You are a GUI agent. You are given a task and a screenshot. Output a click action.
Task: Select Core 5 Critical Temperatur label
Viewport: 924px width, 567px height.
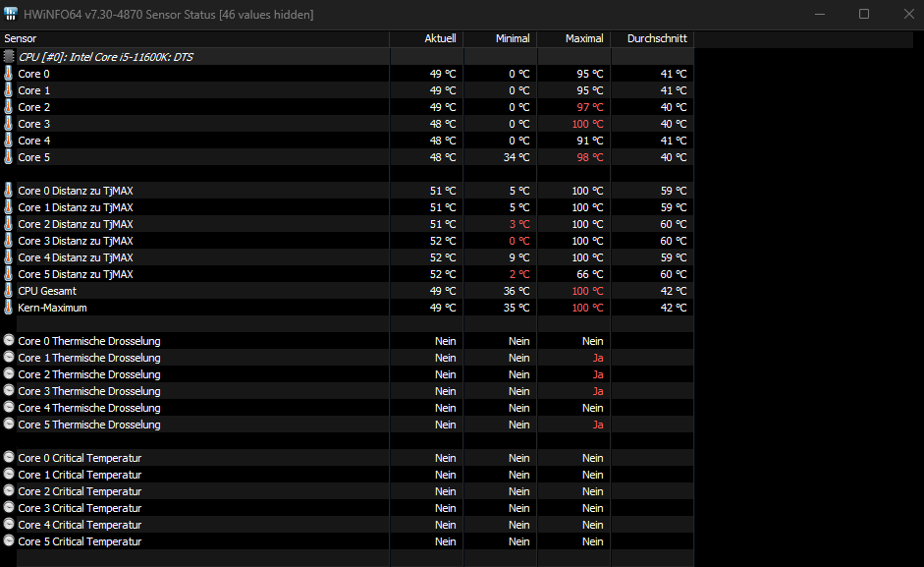click(80, 541)
